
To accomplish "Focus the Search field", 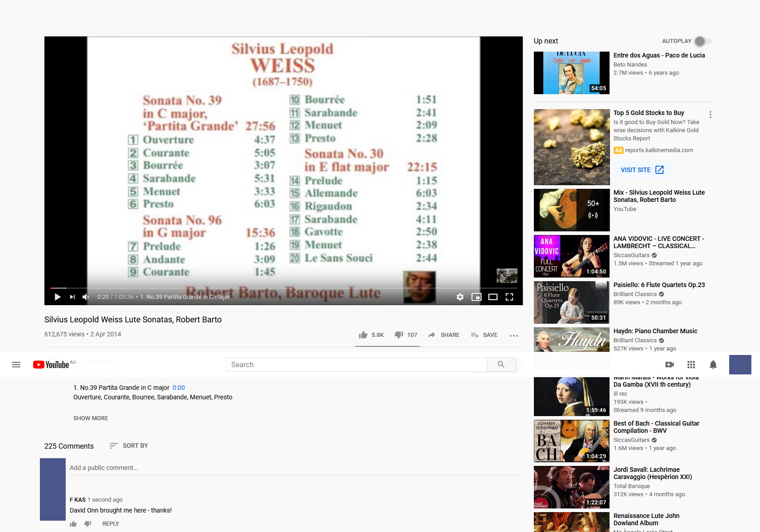I will (x=356, y=364).
